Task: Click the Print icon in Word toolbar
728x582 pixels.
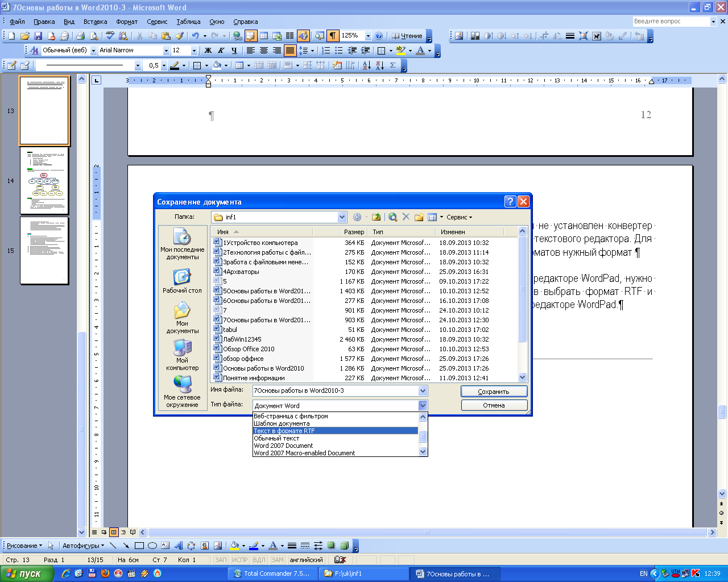Action: (x=81, y=36)
